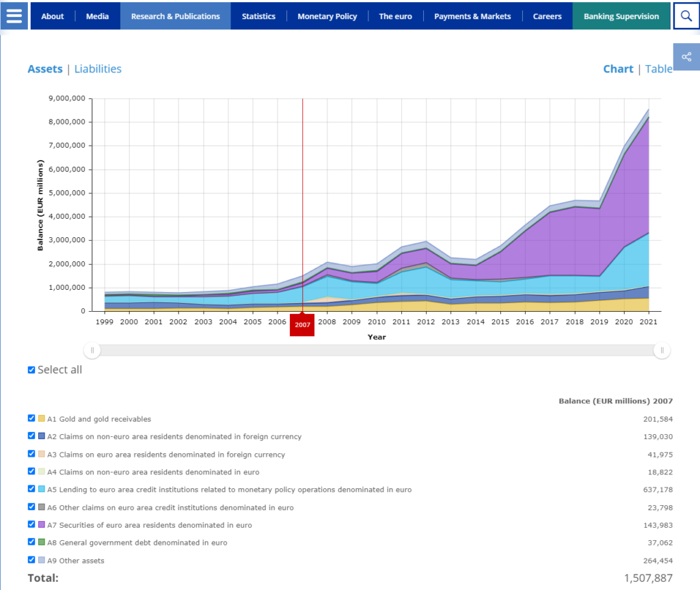
Task: Uncheck A2 non-euro foreign currency claims
Action: 31,435
